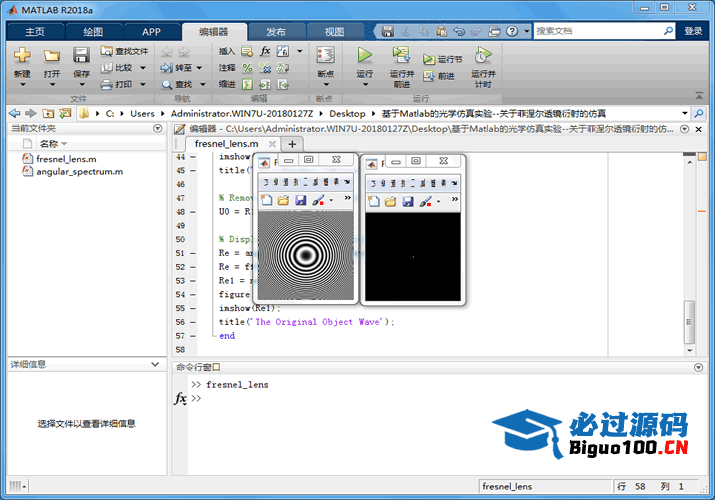Open the APP tab
The width and height of the screenshot is (715, 500).
[x=151, y=31]
